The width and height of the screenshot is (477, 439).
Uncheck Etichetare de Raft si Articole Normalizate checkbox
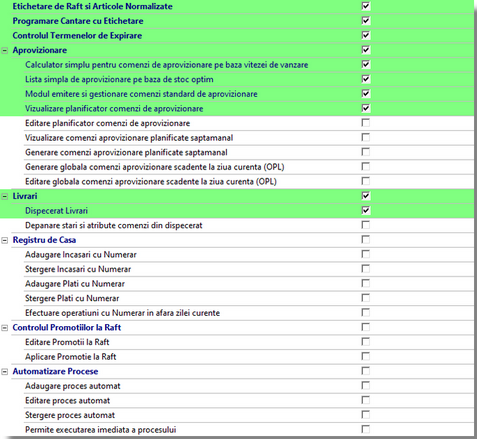[366, 6]
